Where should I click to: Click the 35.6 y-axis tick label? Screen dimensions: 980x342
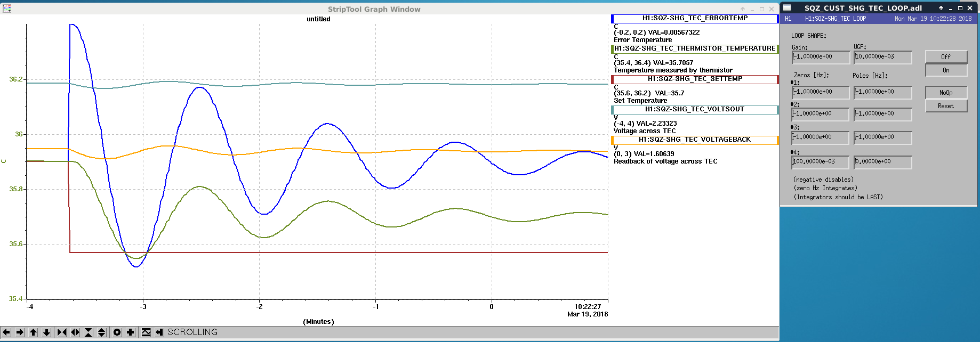[16, 244]
